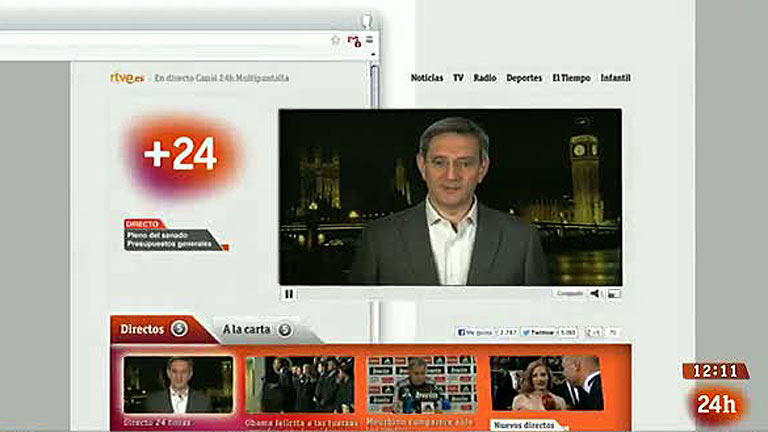Click the fullscreen icon in the player
The image size is (768, 432).
pos(614,294)
